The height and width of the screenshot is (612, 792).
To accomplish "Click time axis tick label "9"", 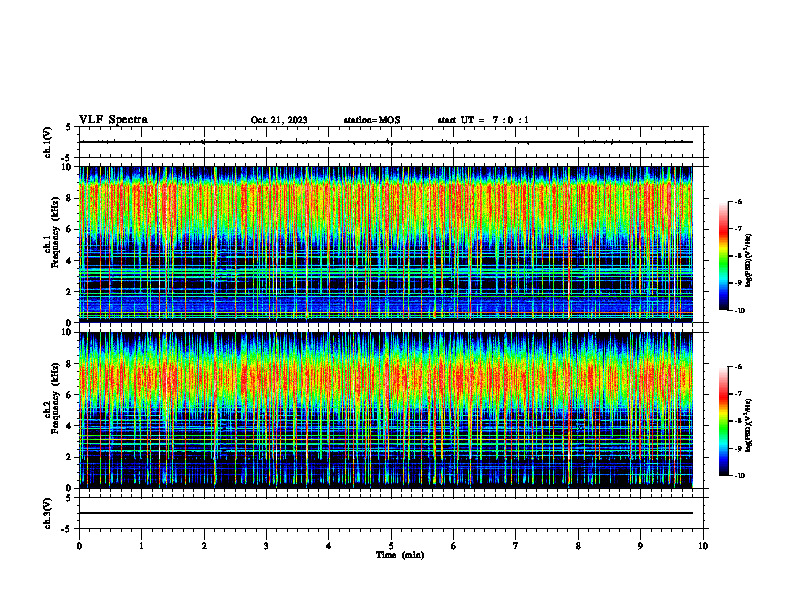I will tap(640, 546).
